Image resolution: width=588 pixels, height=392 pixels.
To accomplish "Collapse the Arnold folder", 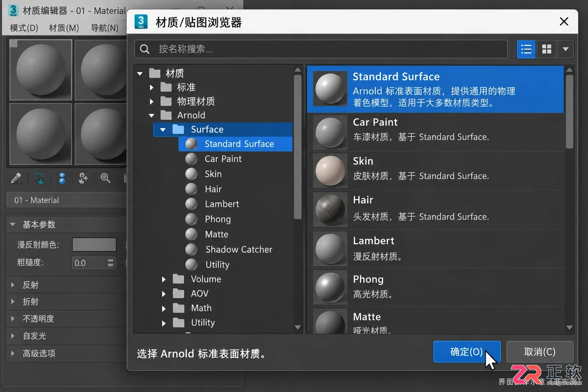I will point(151,116).
